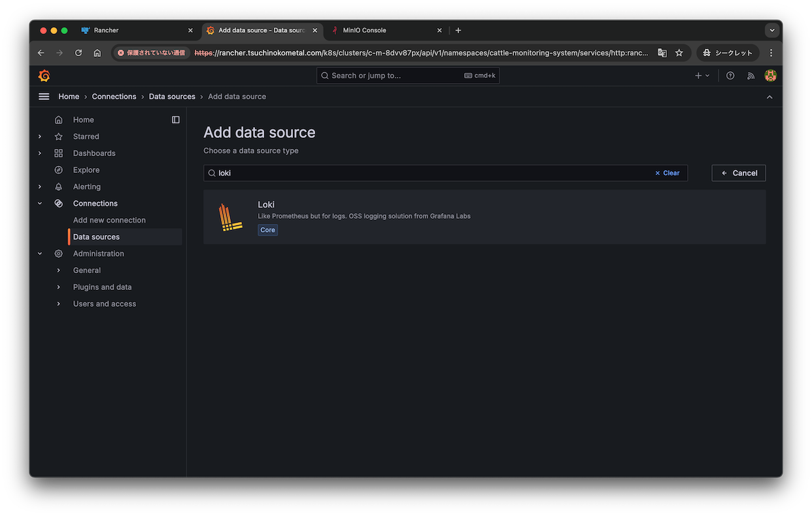812x516 pixels.
Task: Open the help question mark icon
Action: (730, 76)
